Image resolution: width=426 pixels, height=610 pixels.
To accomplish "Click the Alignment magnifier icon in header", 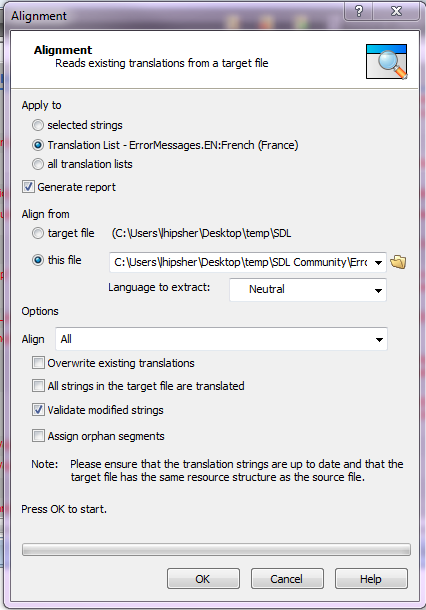I will (x=386, y=61).
